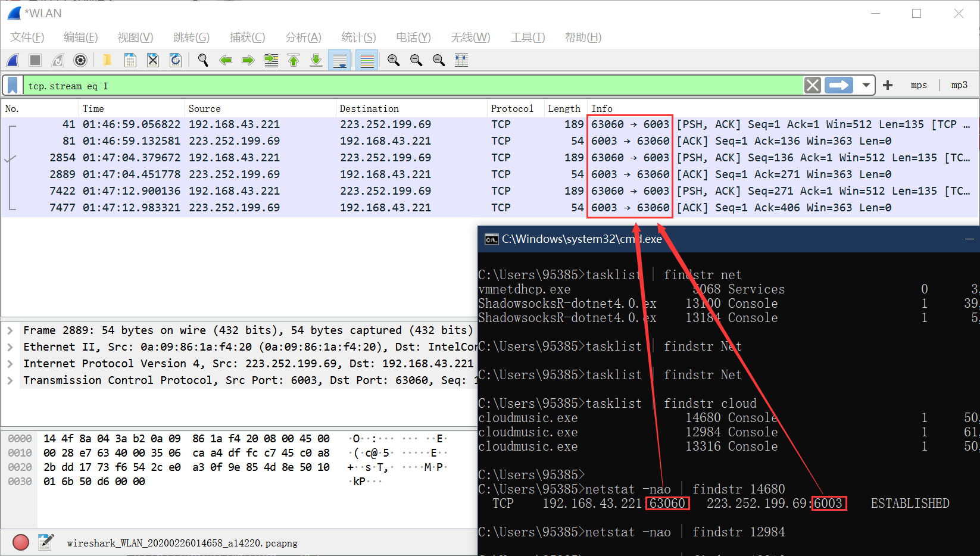Close this capture file icon
Viewport: 980px width, 556px height.
pos(153,60)
